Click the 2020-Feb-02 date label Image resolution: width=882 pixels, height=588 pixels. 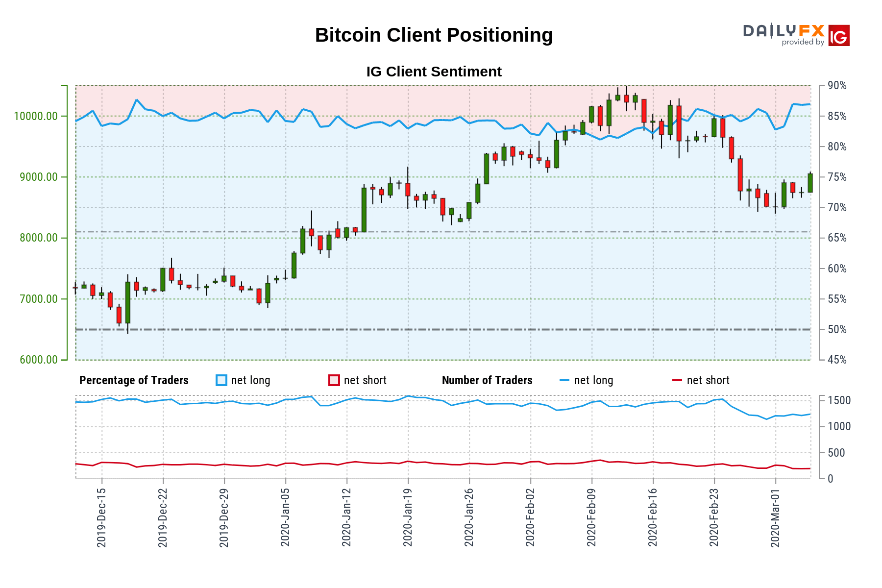530,517
